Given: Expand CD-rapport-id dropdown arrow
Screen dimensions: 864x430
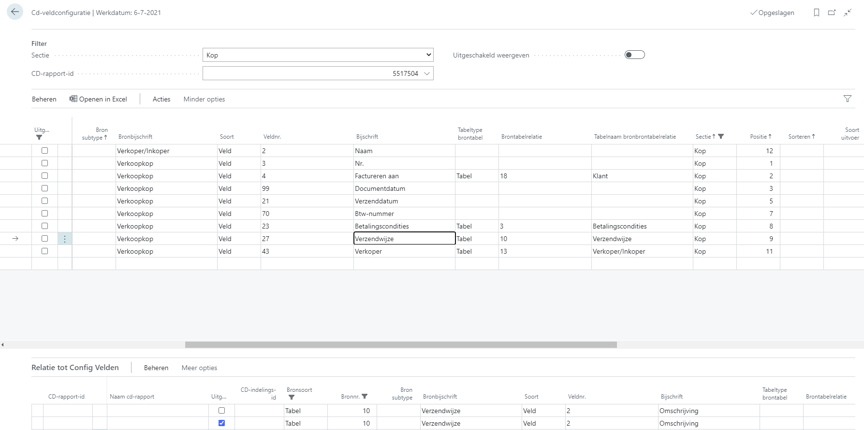Looking at the screenshot, I should [426, 73].
